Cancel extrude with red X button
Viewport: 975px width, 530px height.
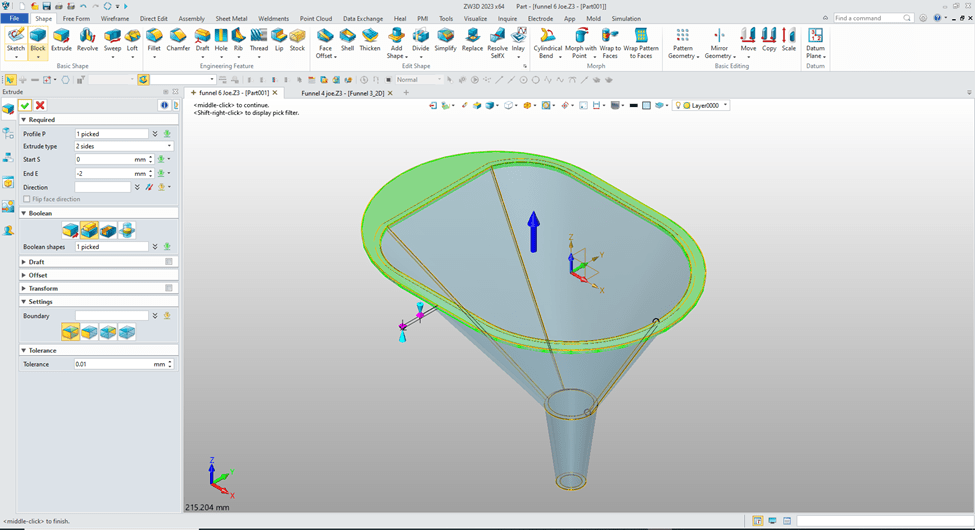40,105
